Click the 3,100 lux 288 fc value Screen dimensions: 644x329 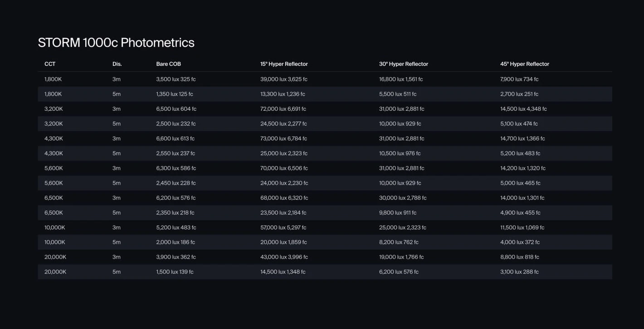click(x=519, y=272)
